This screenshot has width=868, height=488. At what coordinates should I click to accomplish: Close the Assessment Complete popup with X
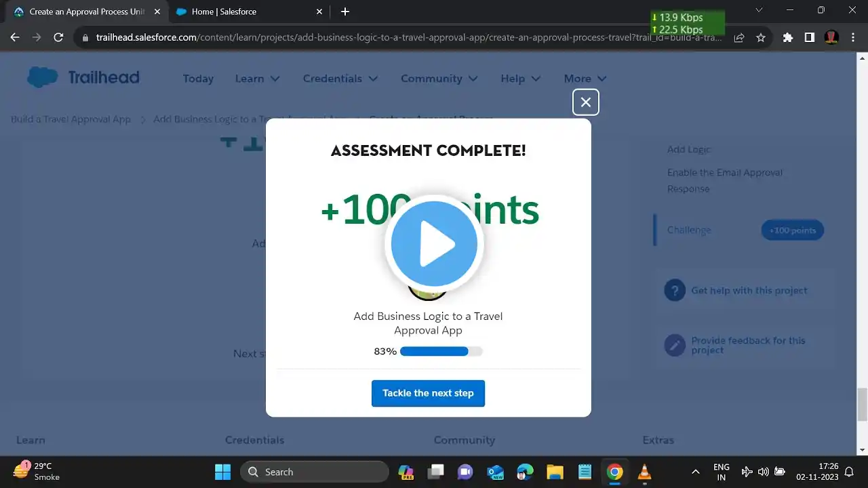(586, 102)
